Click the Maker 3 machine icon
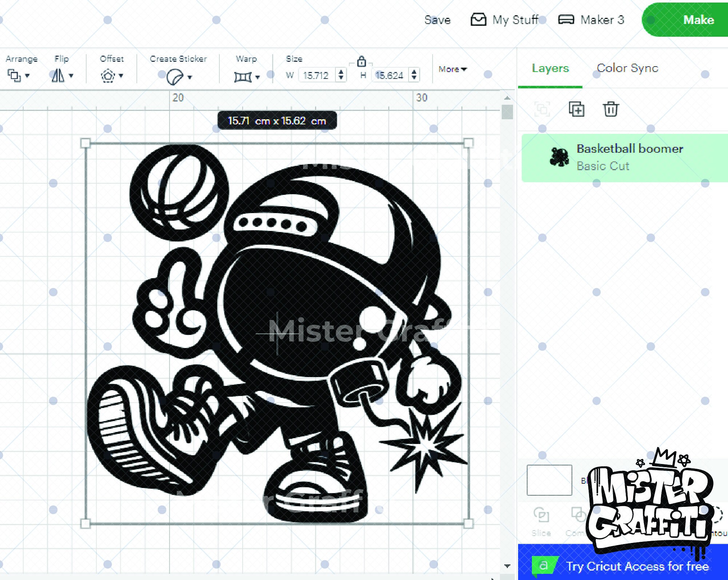 (566, 20)
